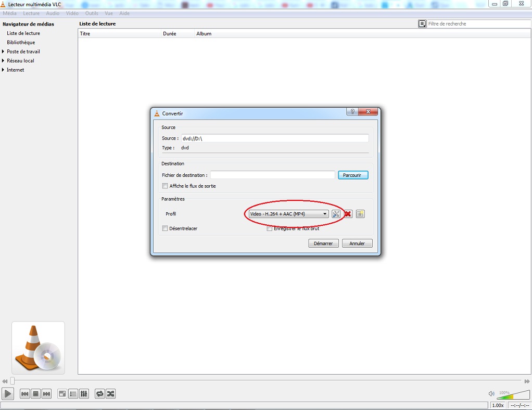Click the 1.00x playback speed indicator
Screen dimensions: 532x410
(x=498, y=405)
